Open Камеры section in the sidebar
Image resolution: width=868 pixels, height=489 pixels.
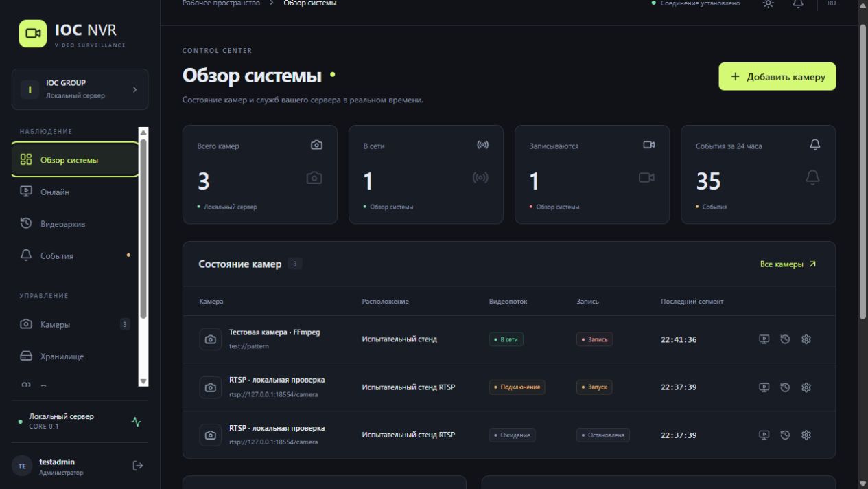75,324
